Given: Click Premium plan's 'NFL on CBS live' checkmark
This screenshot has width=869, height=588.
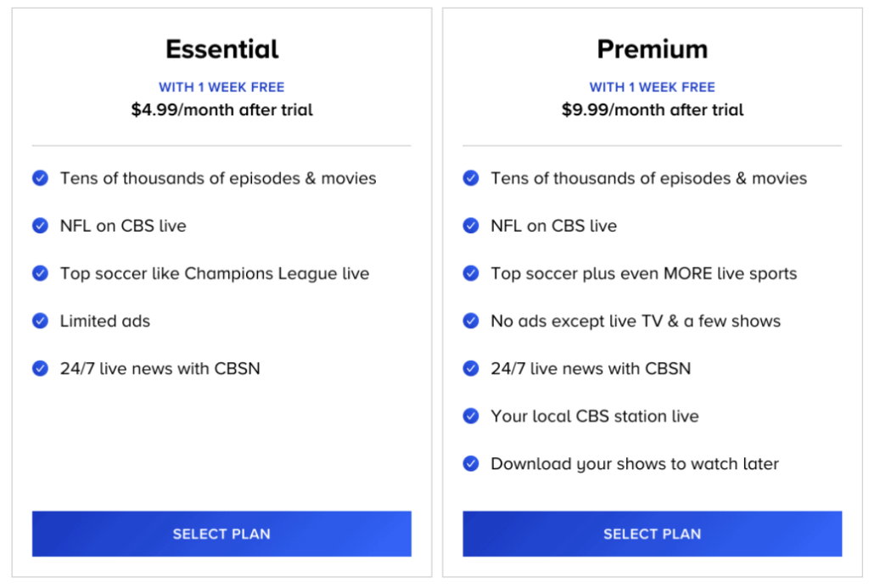Looking at the screenshot, I should [471, 226].
